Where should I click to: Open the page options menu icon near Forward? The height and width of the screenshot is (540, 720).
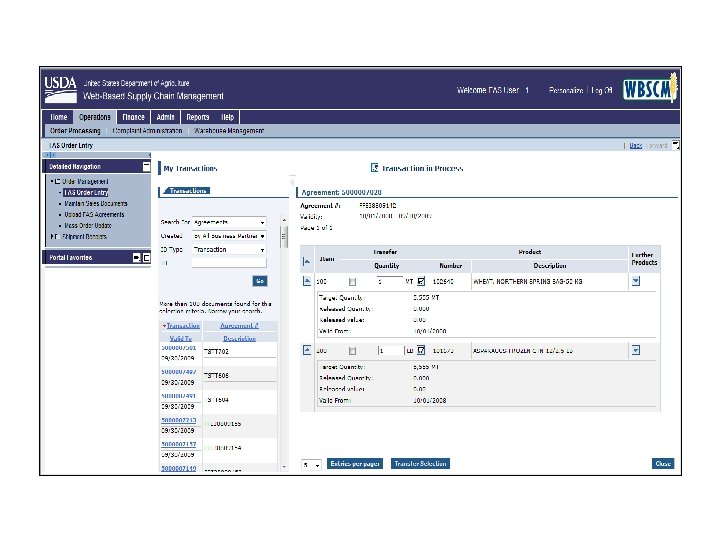675,145
